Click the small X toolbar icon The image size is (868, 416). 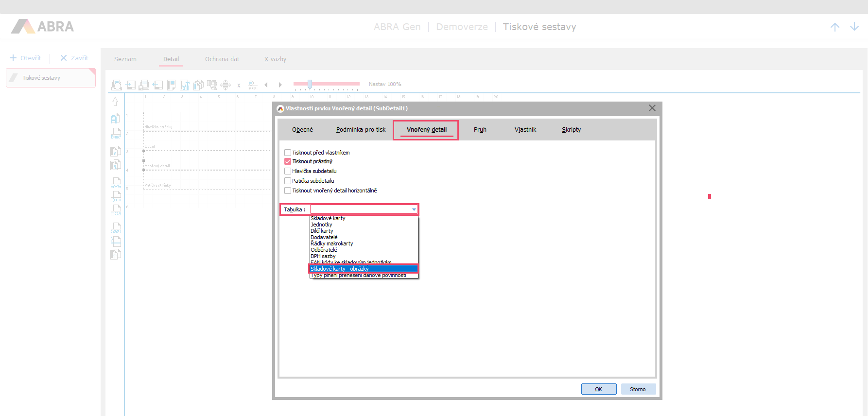pyautogui.click(x=239, y=86)
